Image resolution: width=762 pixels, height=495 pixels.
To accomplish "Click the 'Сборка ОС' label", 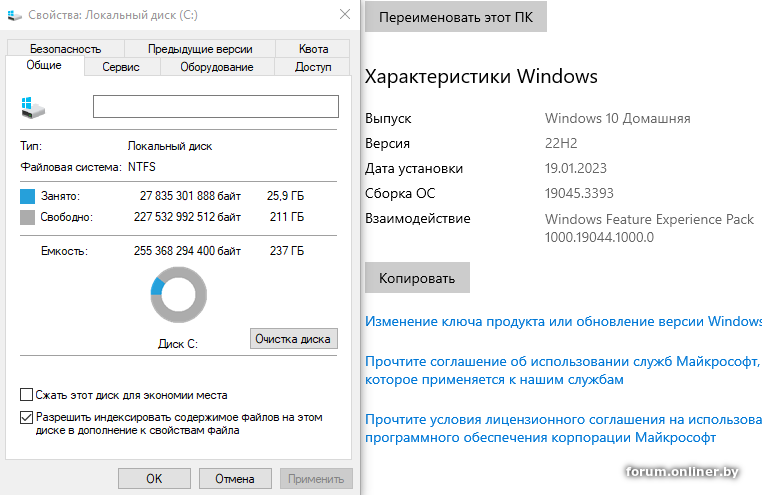I will [400, 193].
